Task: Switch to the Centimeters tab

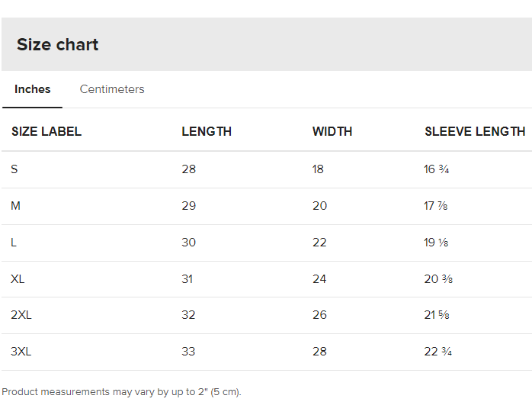Action: (x=112, y=89)
